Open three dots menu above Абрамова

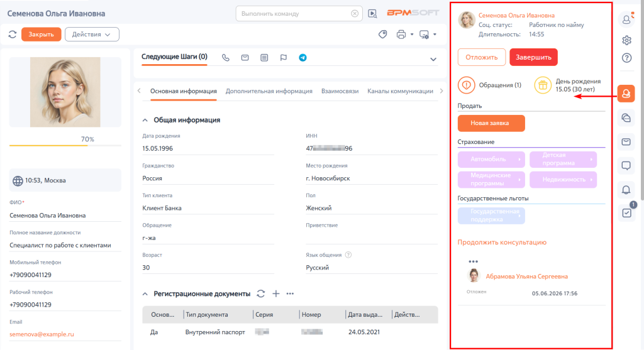(473, 261)
